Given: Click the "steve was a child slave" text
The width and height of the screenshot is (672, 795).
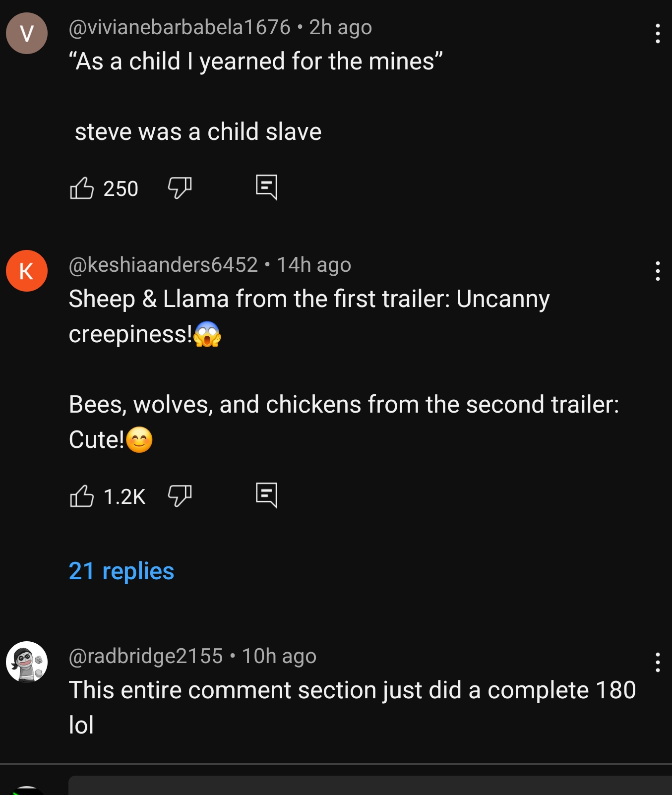Looking at the screenshot, I should (198, 132).
